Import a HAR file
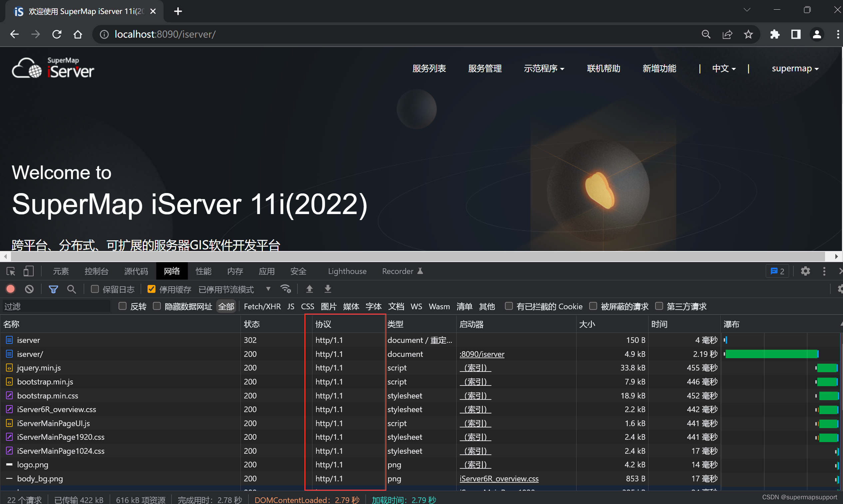 click(309, 289)
